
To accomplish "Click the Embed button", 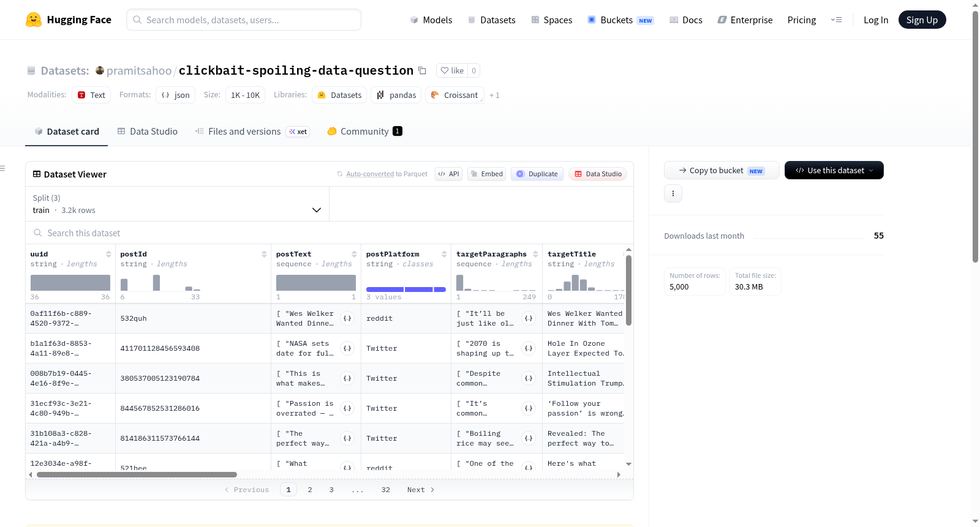I will tap(488, 174).
